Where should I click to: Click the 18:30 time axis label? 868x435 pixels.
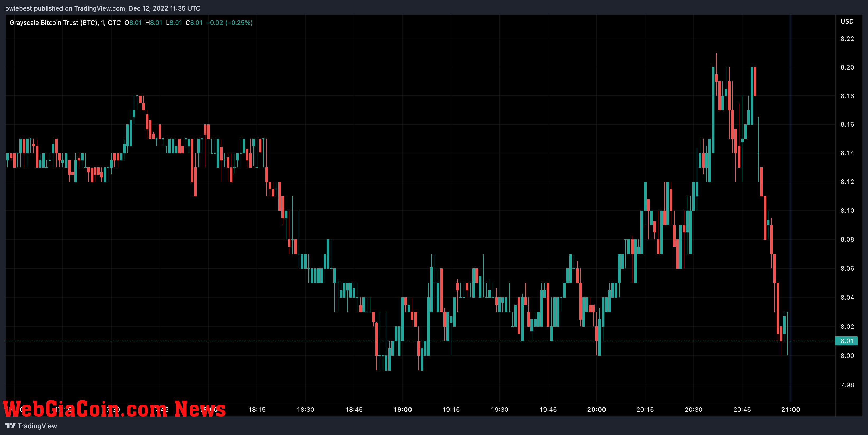tap(305, 410)
